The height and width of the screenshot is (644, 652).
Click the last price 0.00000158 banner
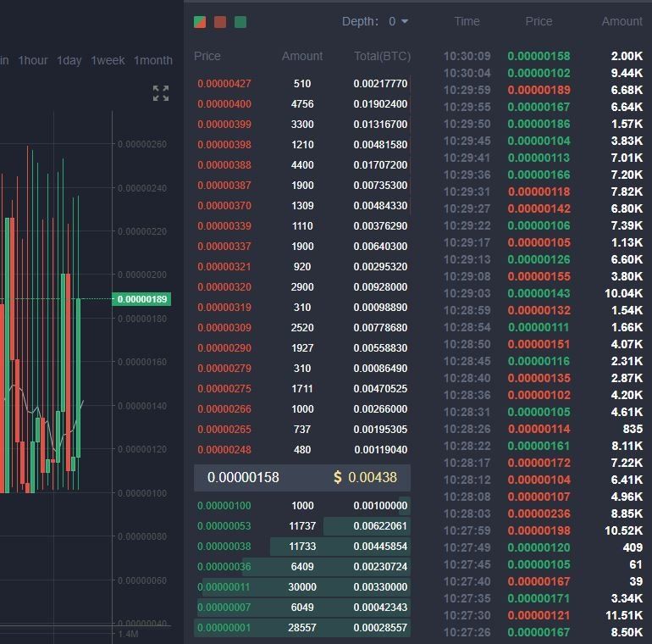tap(243, 477)
